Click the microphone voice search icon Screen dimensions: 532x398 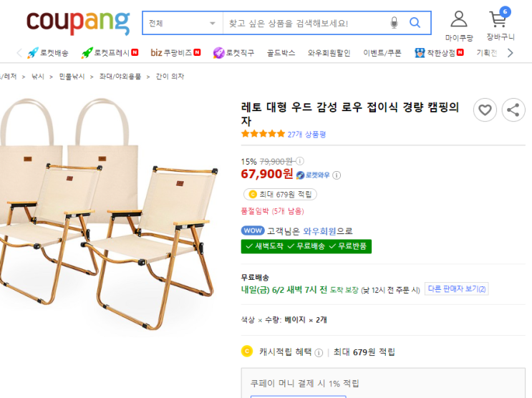click(x=394, y=24)
